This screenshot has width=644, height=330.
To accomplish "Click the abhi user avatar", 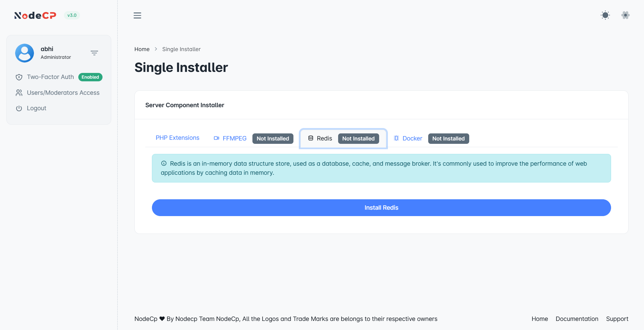I will (25, 53).
